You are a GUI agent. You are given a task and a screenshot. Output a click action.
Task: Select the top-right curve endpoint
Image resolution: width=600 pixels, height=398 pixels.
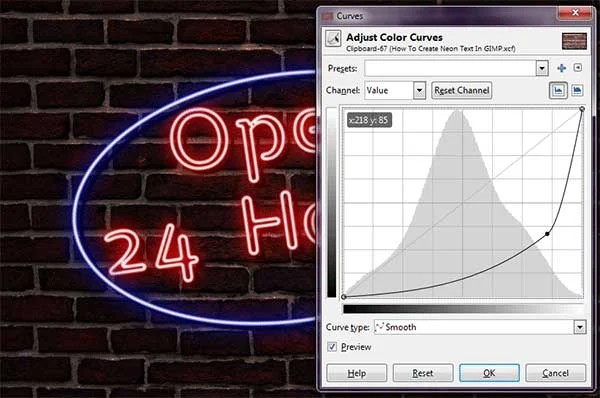pos(582,109)
